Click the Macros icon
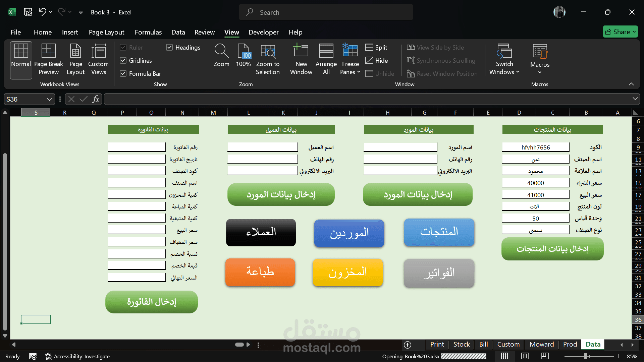The height and width of the screenshot is (362, 644). click(x=540, y=52)
